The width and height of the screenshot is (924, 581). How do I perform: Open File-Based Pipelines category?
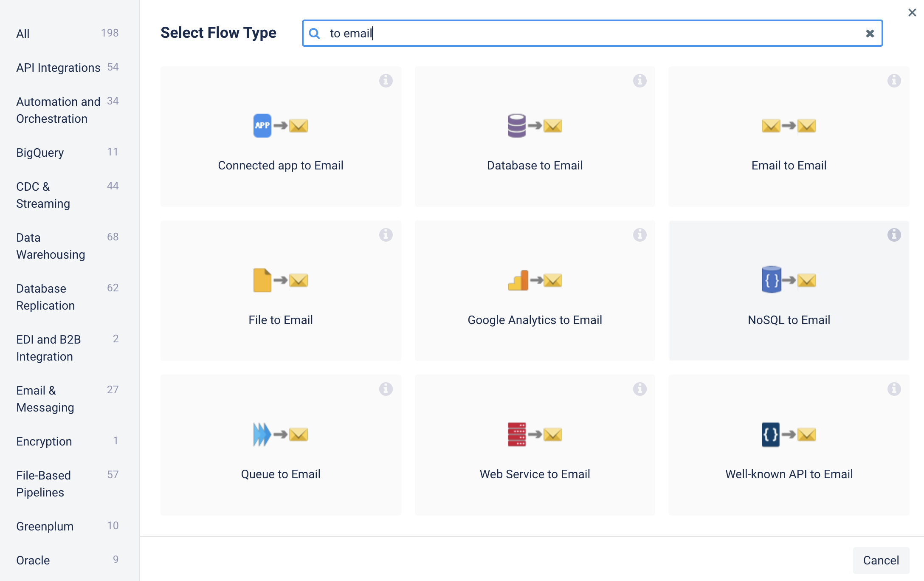pyautogui.click(x=68, y=483)
